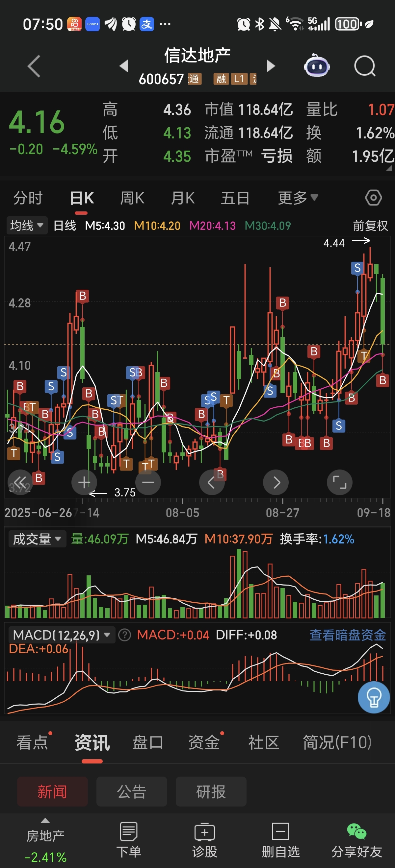Go to next stock arrow
Viewport: 395px width, 868px height.
pyautogui.click(x=271, y=66)
